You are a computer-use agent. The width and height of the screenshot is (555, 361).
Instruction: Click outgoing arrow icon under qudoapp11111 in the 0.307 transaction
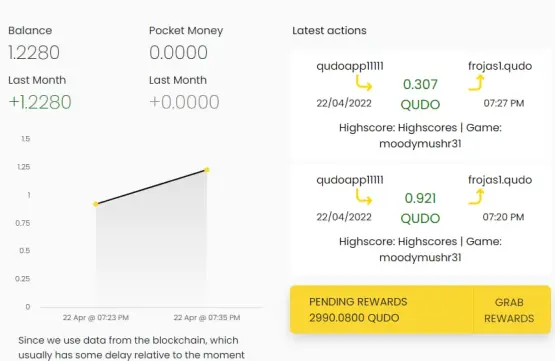pos(364,84)
